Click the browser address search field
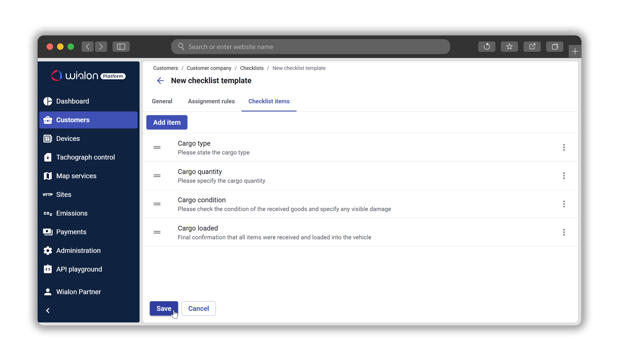 click(x=310, y=47)
